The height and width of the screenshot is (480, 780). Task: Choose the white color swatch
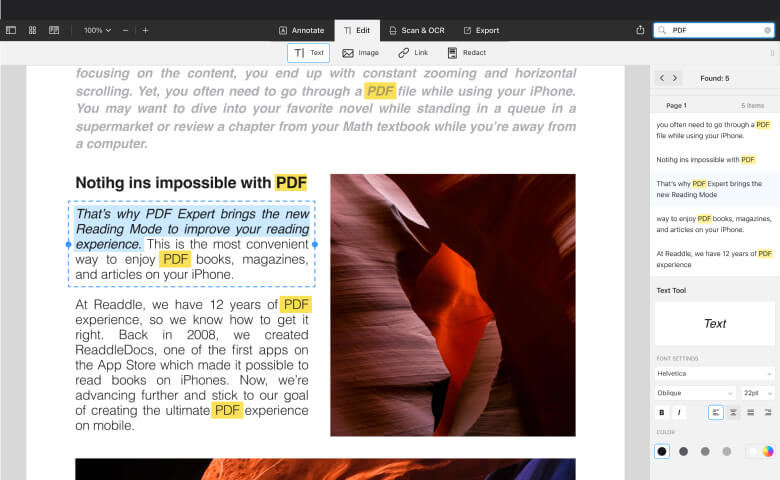point(751,451)
